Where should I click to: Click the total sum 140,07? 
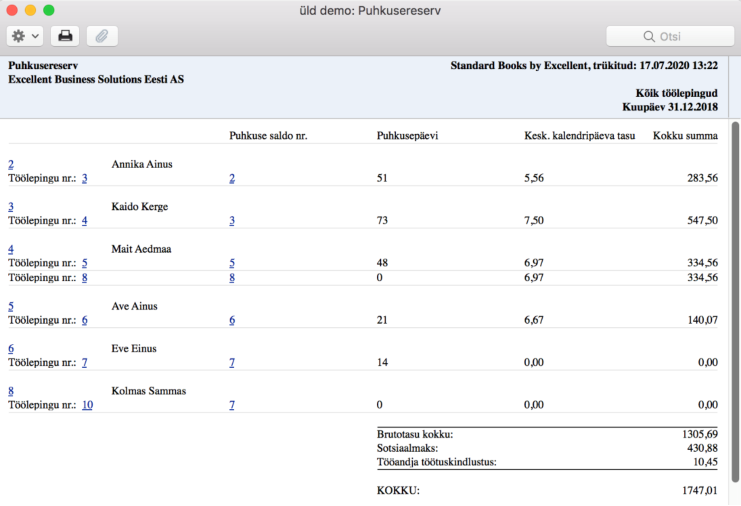click(x=702, y=320)
